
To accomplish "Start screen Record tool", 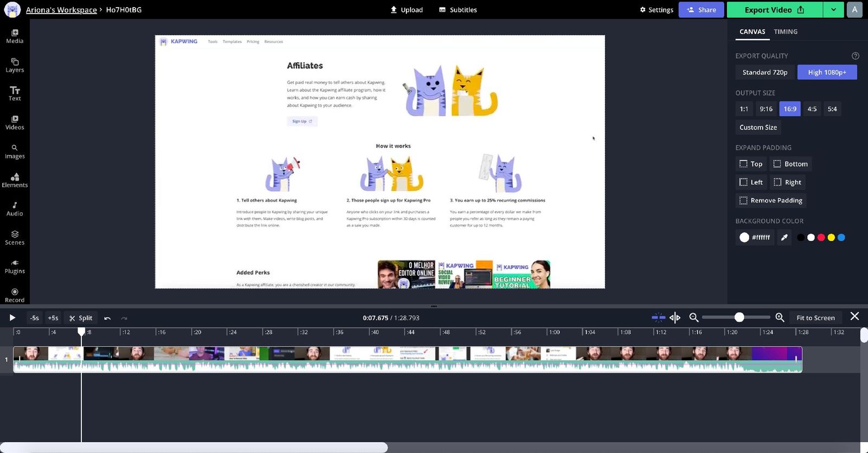I will click(15, 295).
